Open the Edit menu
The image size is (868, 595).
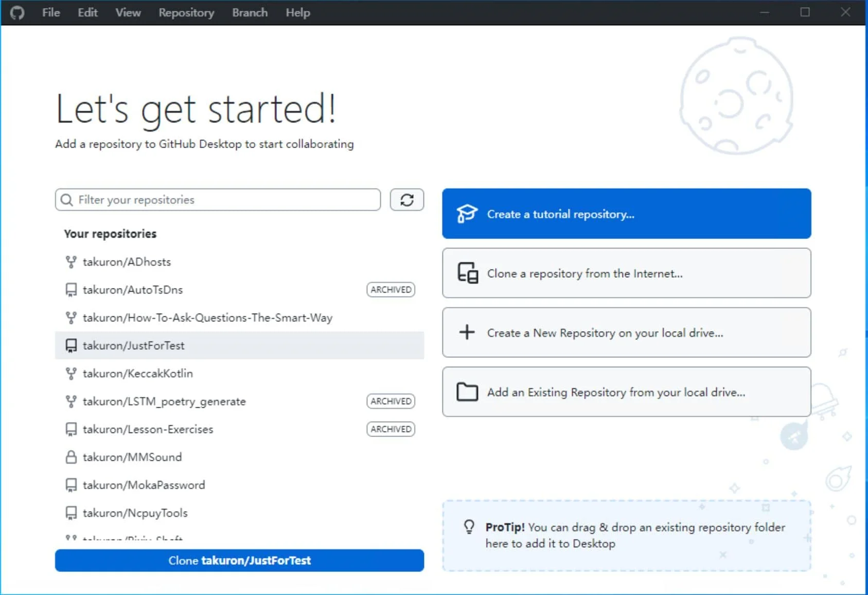point(87,12)
